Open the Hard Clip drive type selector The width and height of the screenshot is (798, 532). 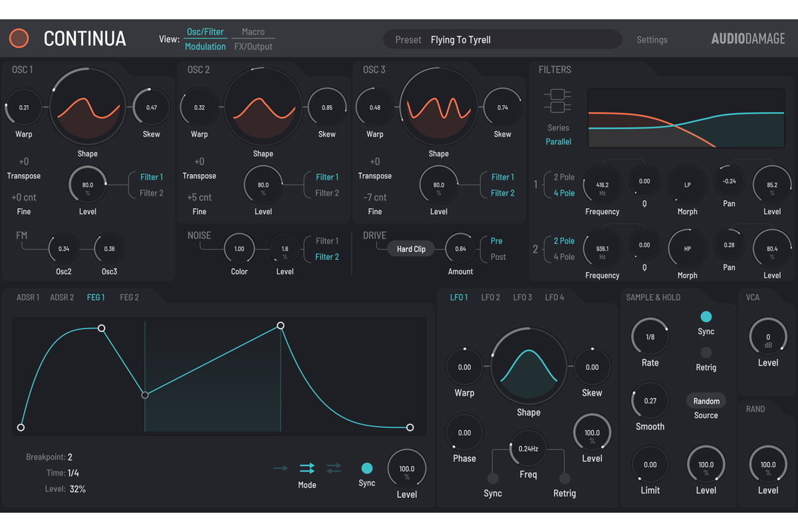click(411, 249)
